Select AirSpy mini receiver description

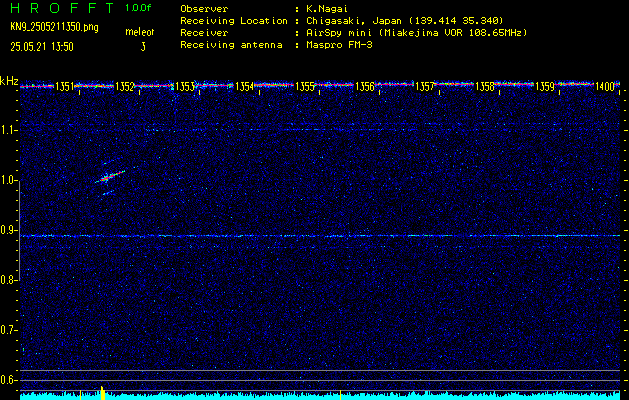click(417, 32)
